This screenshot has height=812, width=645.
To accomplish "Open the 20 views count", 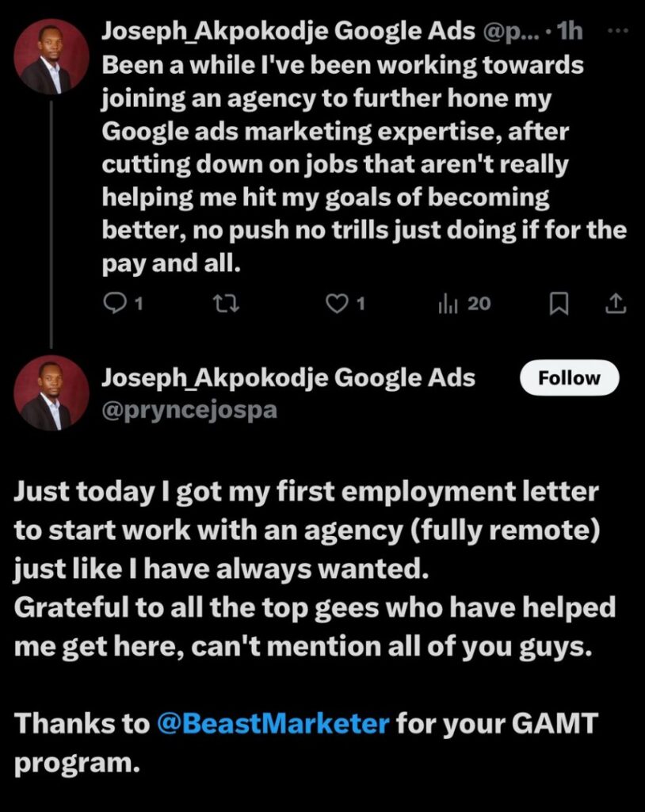I will (x=479, y=304).
